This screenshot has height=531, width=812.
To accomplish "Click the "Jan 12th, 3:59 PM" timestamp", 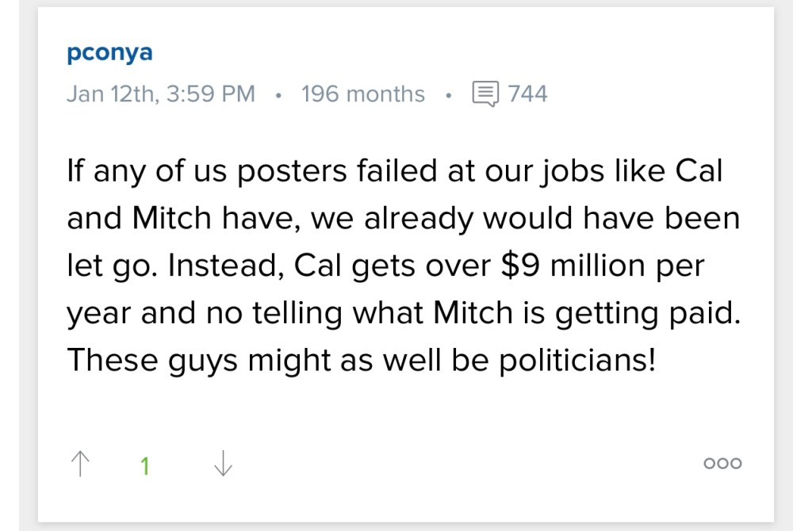I will (x=161, y=94).
